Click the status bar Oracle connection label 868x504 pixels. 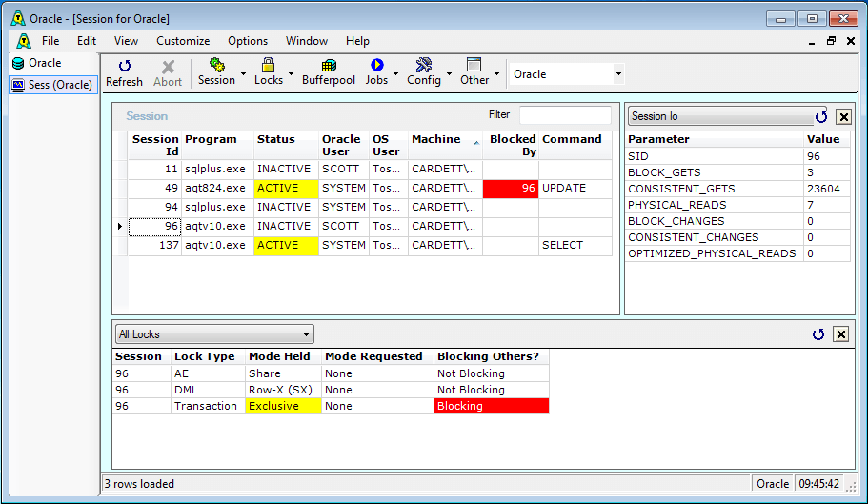click(x=772, y=484)
